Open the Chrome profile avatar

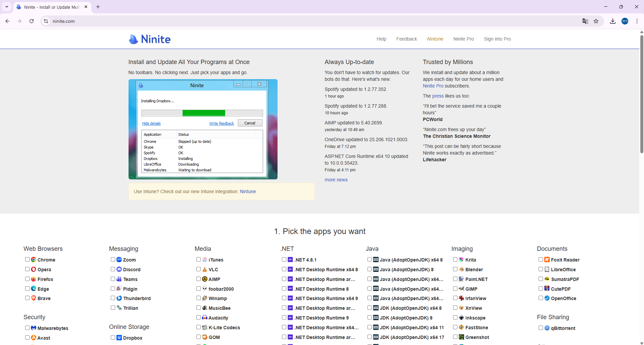coord(625,21)
